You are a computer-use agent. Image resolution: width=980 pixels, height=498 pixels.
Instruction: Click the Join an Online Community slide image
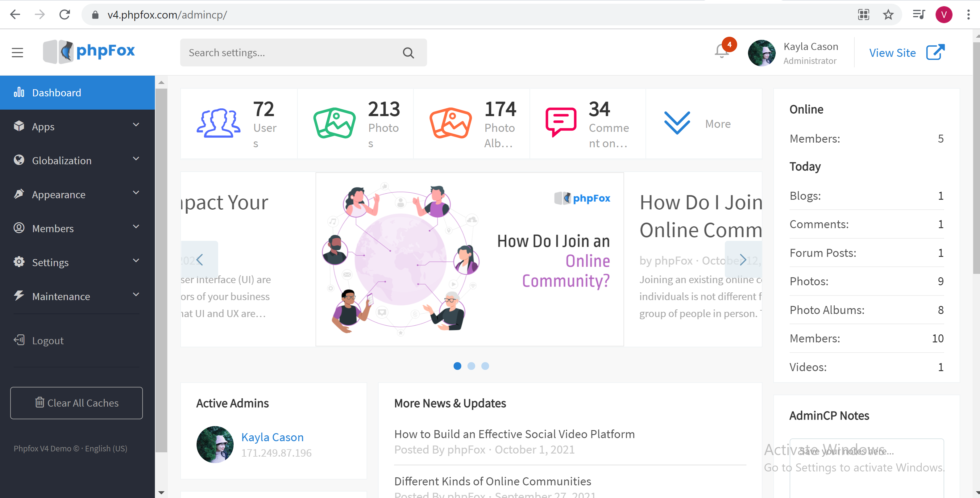tap(469, 259)
